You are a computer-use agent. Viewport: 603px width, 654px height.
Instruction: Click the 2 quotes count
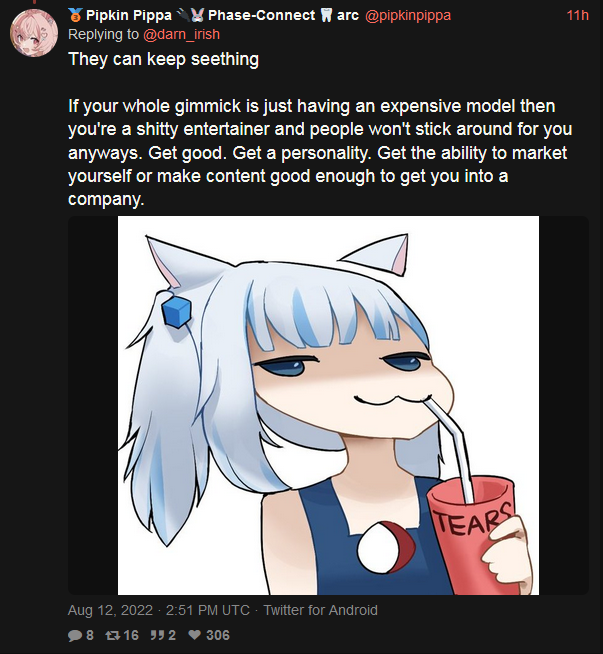172,635
